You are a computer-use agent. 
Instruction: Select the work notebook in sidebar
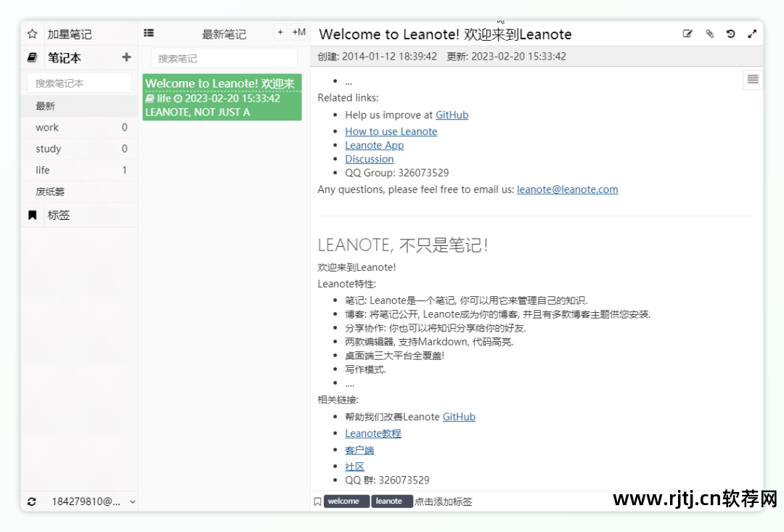pos(46,127)
